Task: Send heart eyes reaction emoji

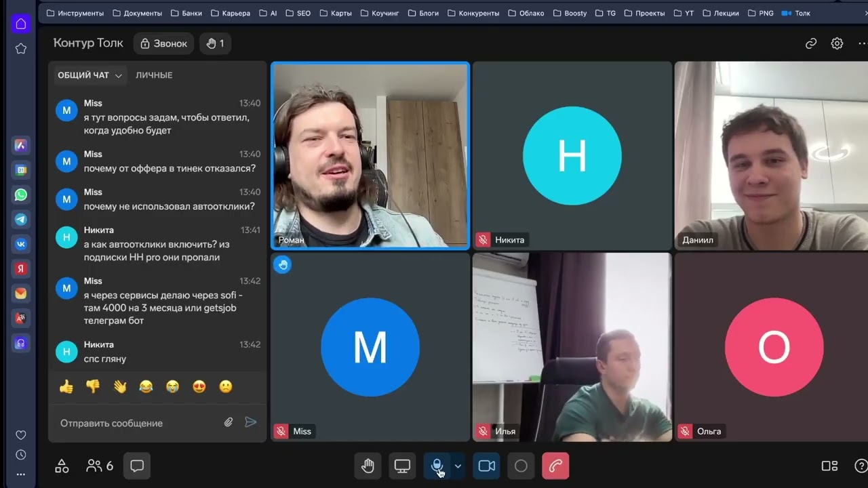Action: pos(199,386)
